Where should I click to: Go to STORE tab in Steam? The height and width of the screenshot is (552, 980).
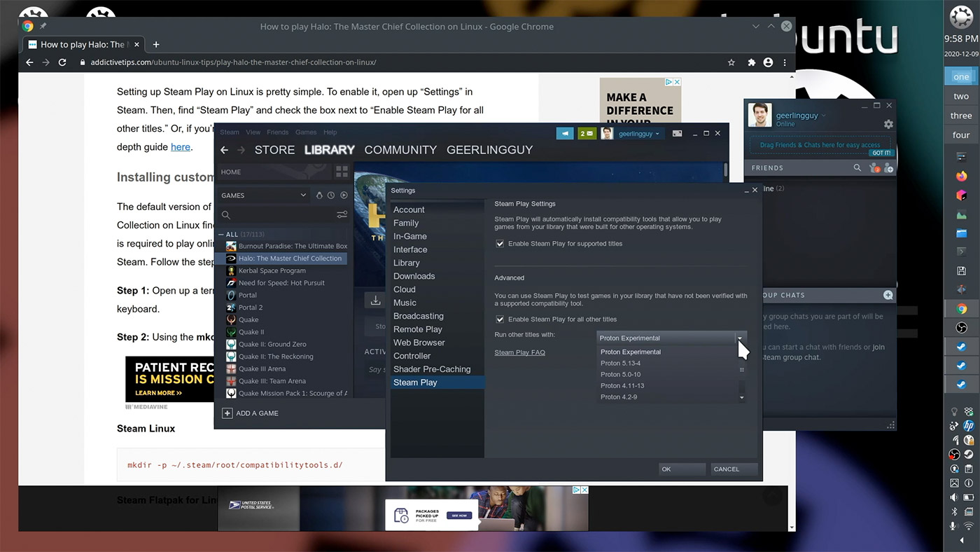click(x=274, y=150)
